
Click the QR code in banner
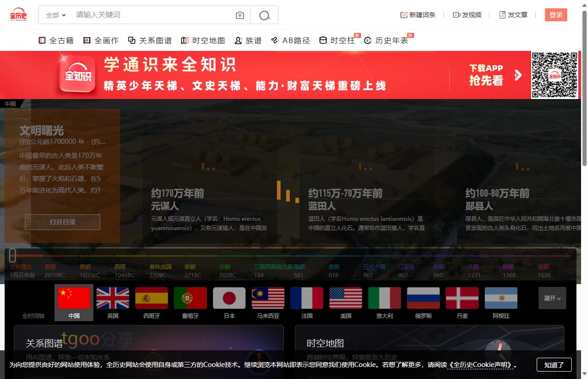pos(554,75)
